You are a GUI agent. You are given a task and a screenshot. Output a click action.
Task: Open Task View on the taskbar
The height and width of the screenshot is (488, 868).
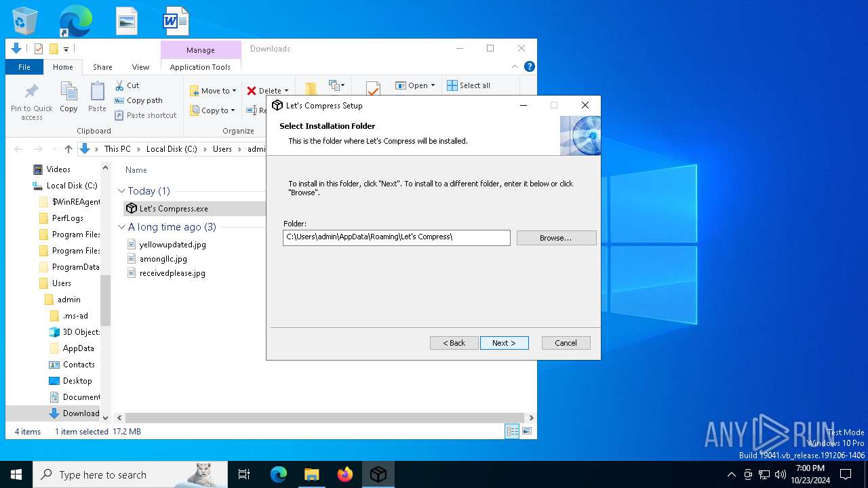click(244, 474)
